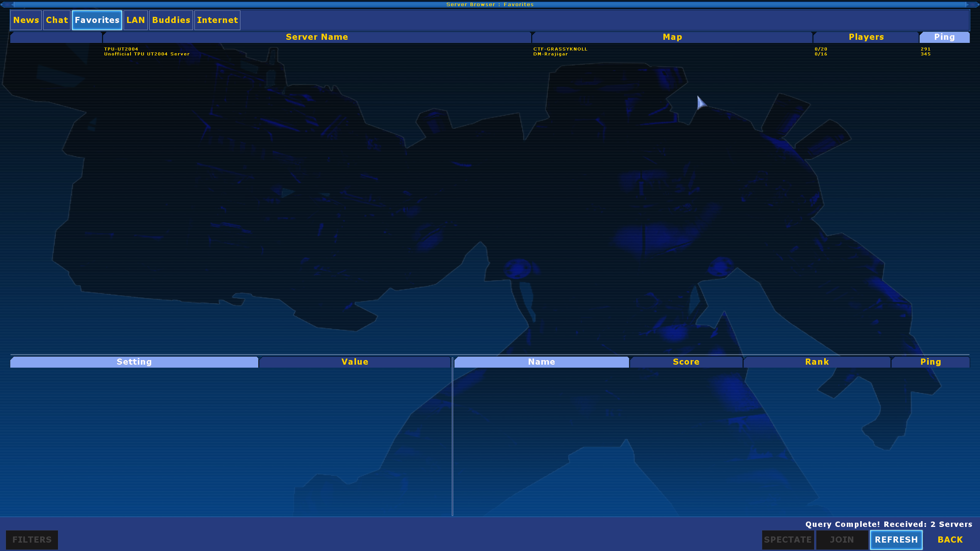This screenshot has height=551, width=980.
Task: Click the blank first column header
Action: tap(56, 37)
